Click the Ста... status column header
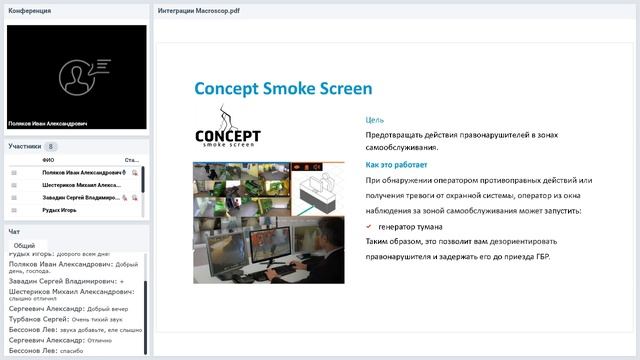 pos(131,160)
